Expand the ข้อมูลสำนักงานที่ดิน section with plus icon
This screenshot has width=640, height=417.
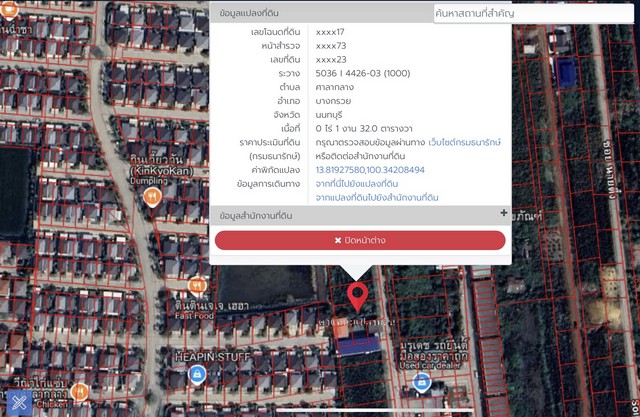tap(504, 213)
